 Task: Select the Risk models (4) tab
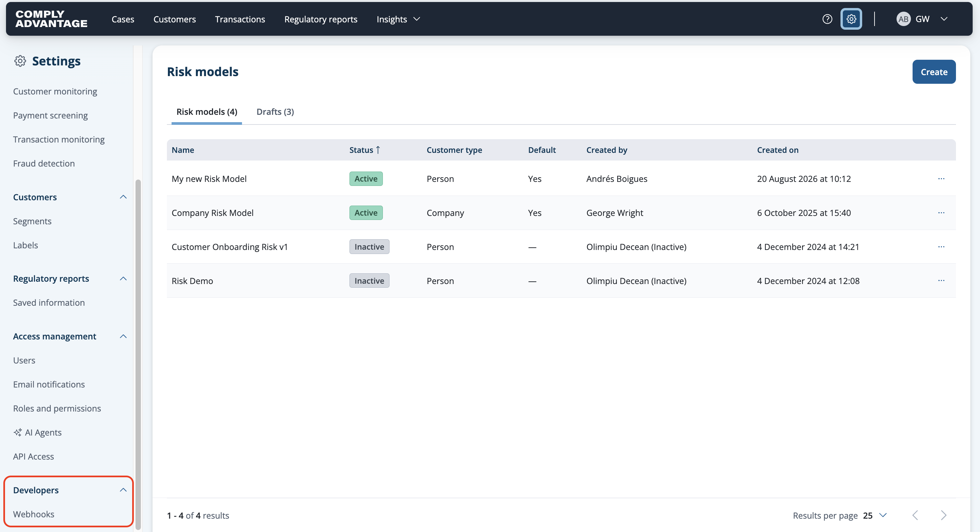(x=207, y=112)
